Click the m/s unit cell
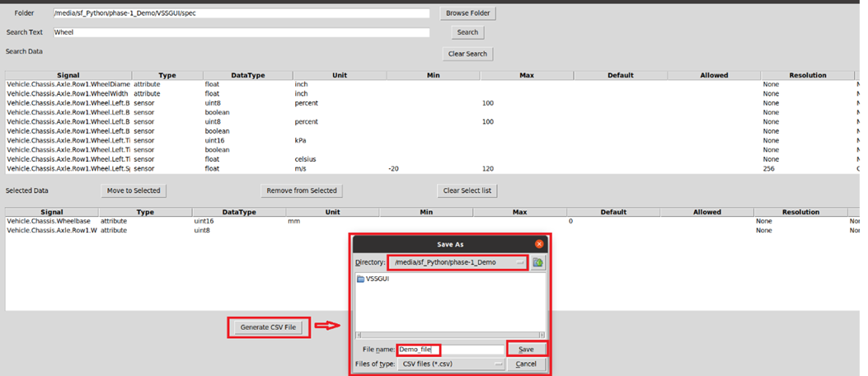This screenshot has width=868, height=376. (301, 168)
